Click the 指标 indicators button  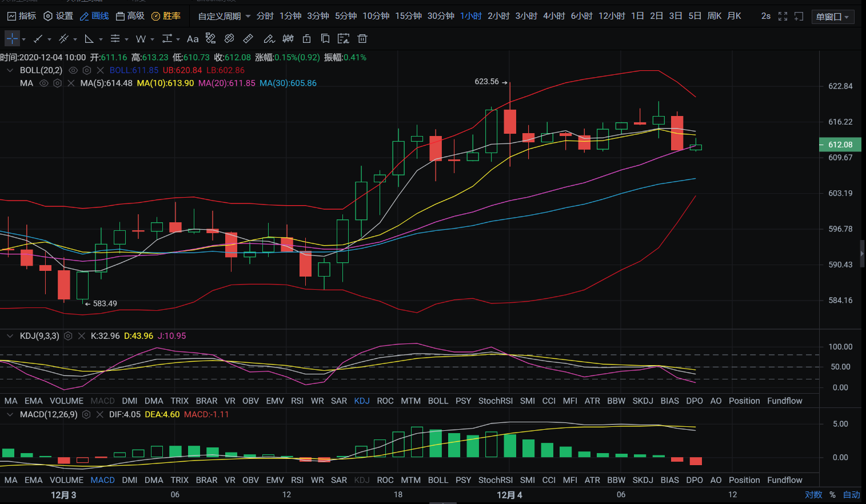(21, 16)
